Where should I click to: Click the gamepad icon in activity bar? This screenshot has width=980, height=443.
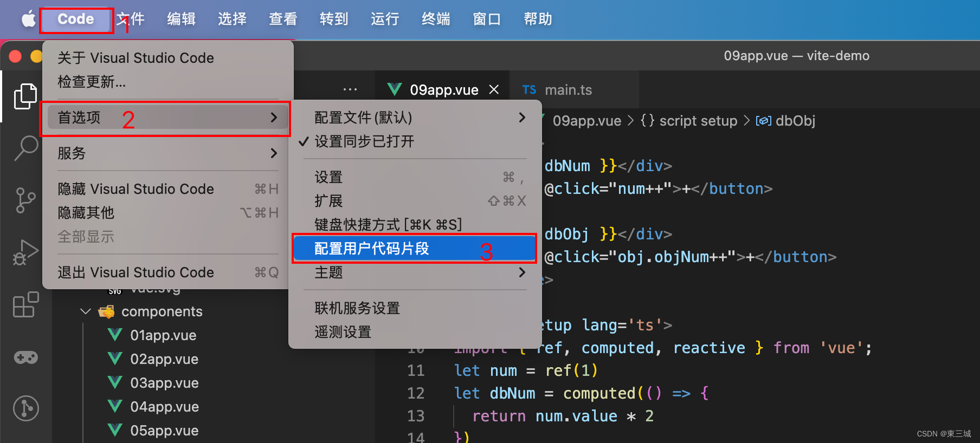coord(25,357)
